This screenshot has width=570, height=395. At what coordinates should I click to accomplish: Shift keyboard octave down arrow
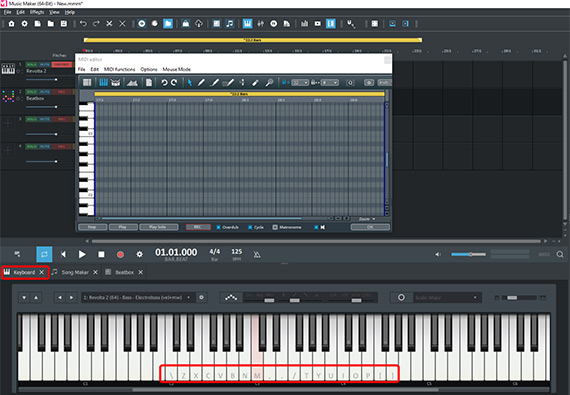point(24,298)
